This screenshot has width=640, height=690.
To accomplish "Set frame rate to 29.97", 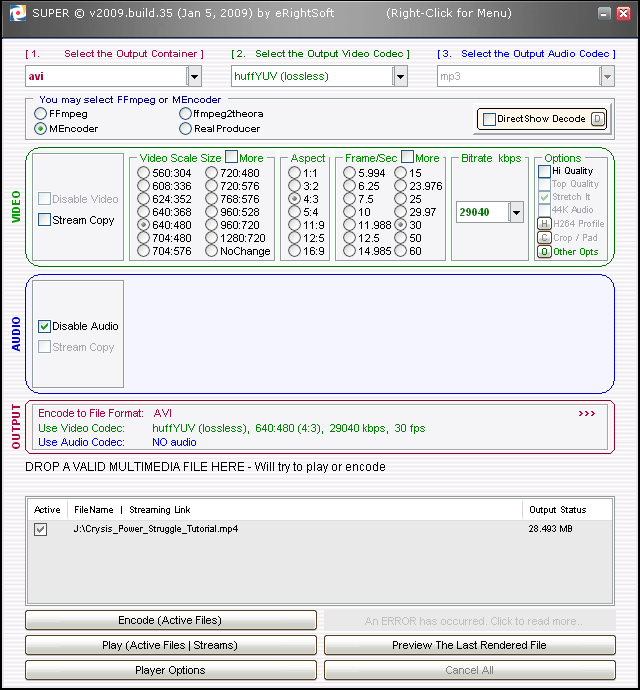I will (401, 212).
